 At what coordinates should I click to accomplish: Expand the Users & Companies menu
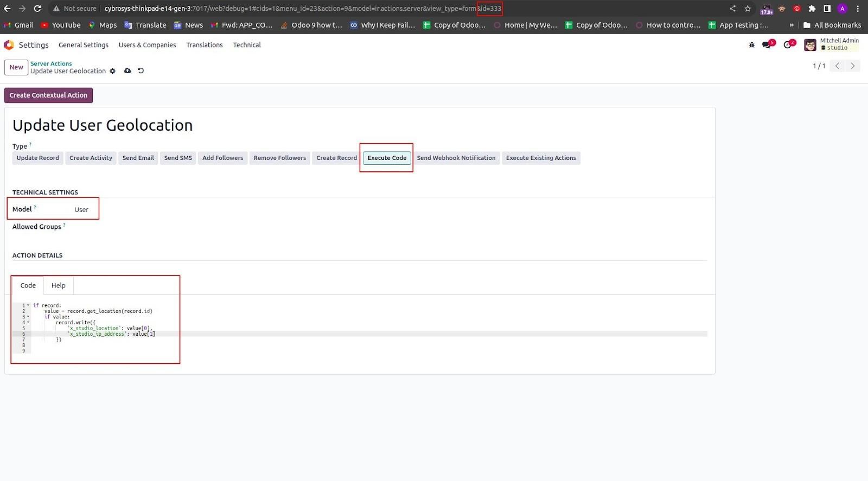148,45
